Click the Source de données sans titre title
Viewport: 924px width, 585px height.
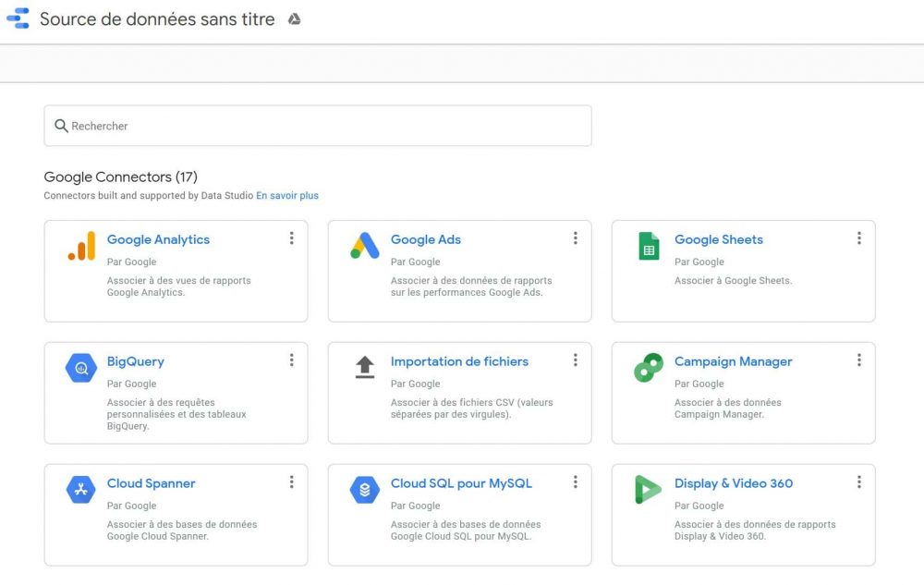click(156, 18)
